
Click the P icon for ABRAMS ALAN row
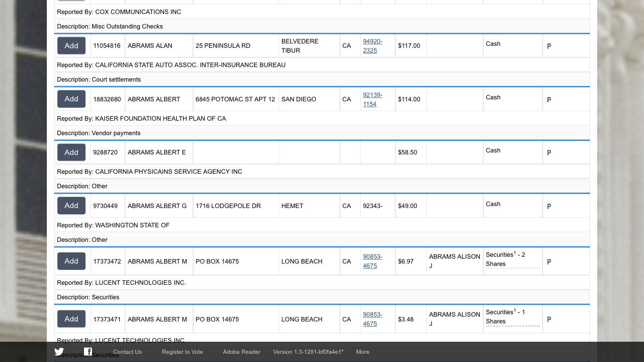(x=549, y=46)
